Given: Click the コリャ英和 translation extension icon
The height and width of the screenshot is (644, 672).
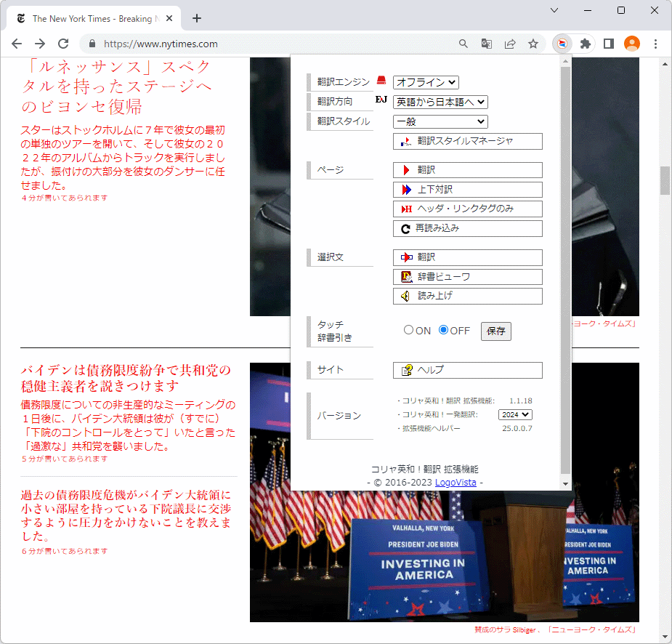Looking at the screenshot, I should pyautogui.click(x=562, y=44).
